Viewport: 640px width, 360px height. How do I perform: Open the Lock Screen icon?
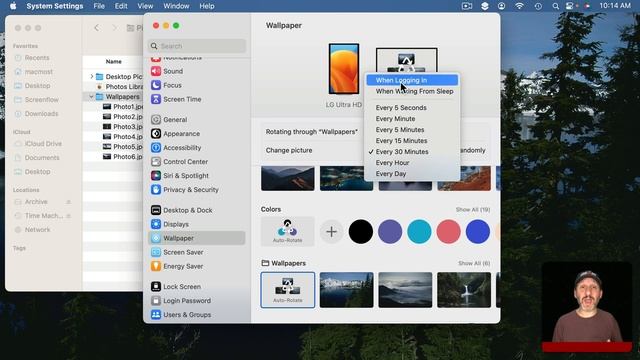[156, 287]
